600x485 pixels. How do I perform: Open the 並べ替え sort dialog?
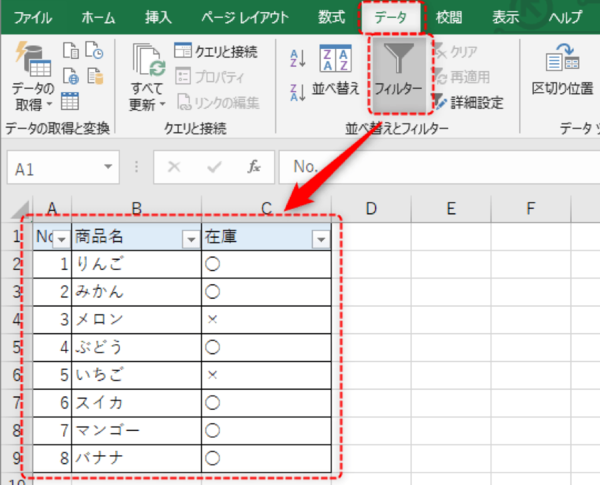click(x=336, y=69)
